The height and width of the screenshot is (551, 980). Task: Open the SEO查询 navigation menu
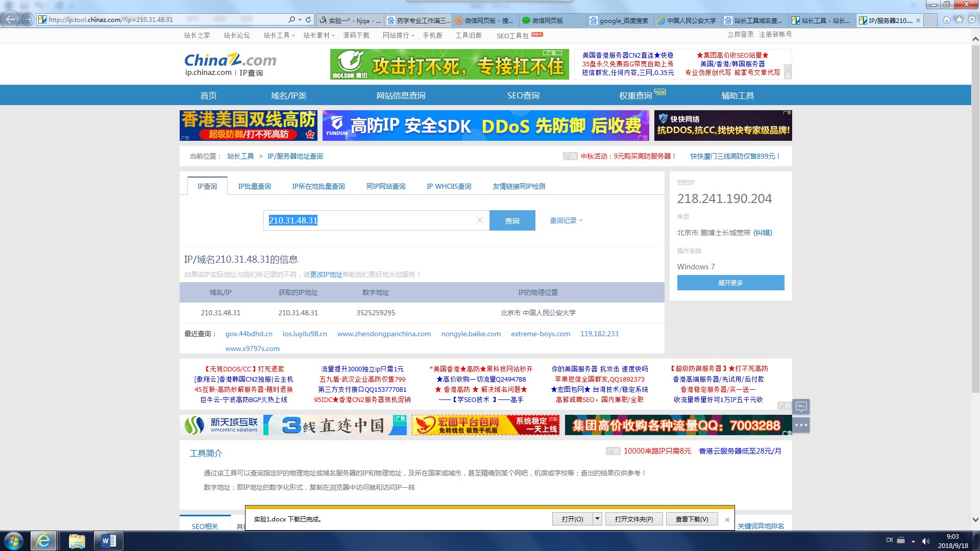523,95
